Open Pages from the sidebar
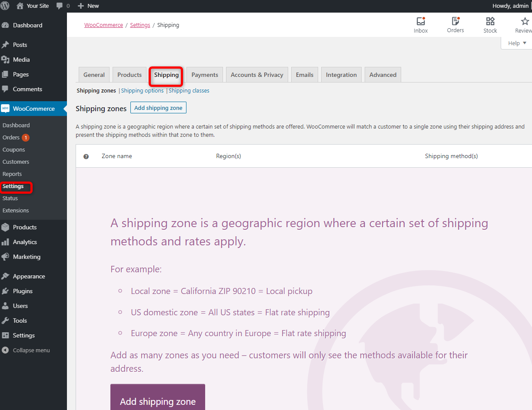The image size is (532, 410). click(x=21, y=74)
